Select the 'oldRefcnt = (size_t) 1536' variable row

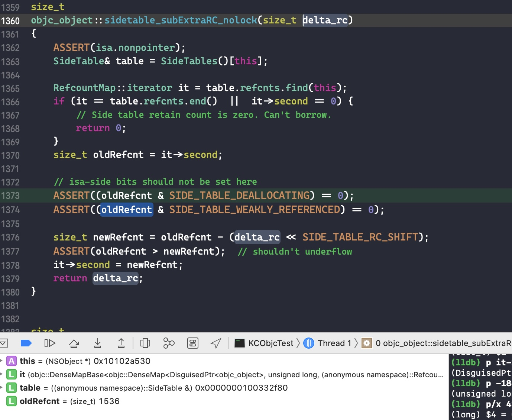coord(224,401)
